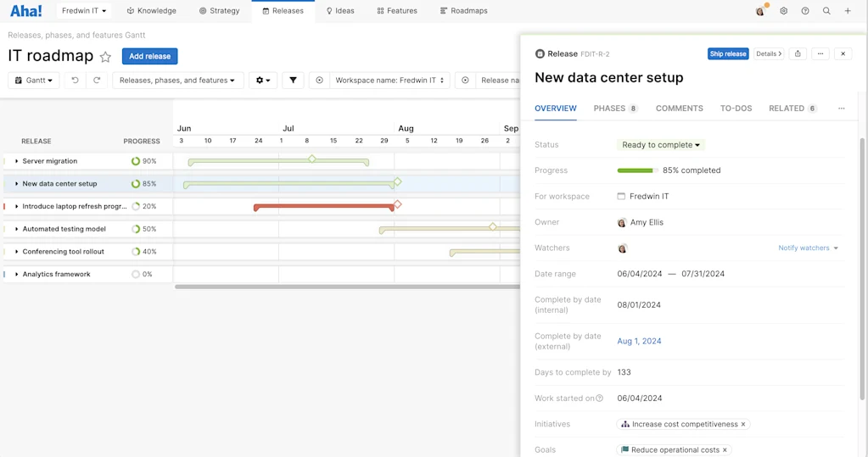Open Releases, phases, and features dropdown

pyautogui.click(x=177, y=81)
